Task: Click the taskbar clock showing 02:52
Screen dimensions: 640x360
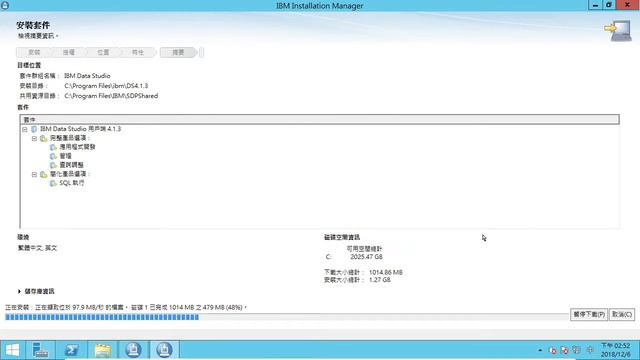Action: point(616,350)
